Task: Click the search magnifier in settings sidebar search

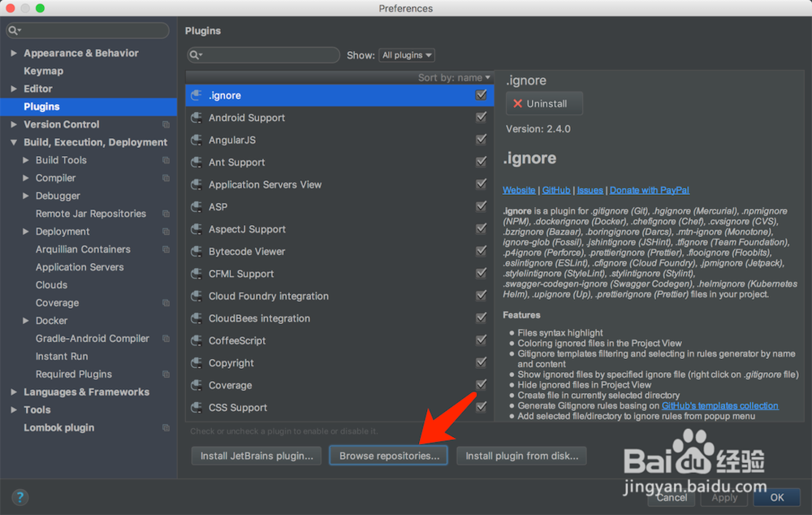Action: click(14, 31)
